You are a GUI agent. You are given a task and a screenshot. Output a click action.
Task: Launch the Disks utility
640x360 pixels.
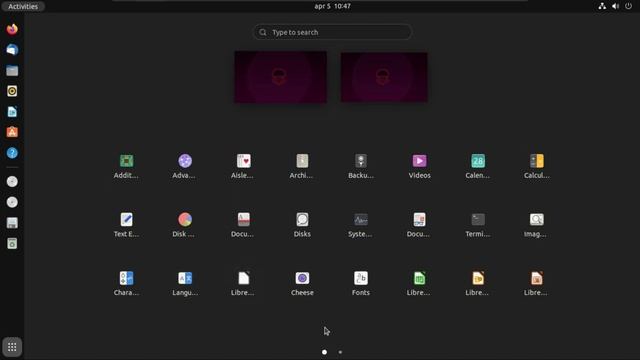coord(302,225)
